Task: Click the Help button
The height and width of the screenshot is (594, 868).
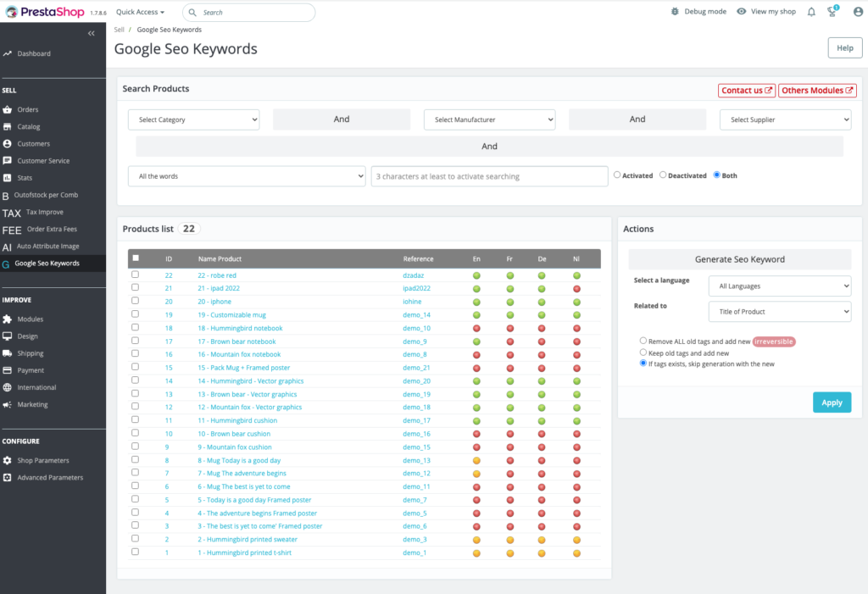Action: point(845,47)
